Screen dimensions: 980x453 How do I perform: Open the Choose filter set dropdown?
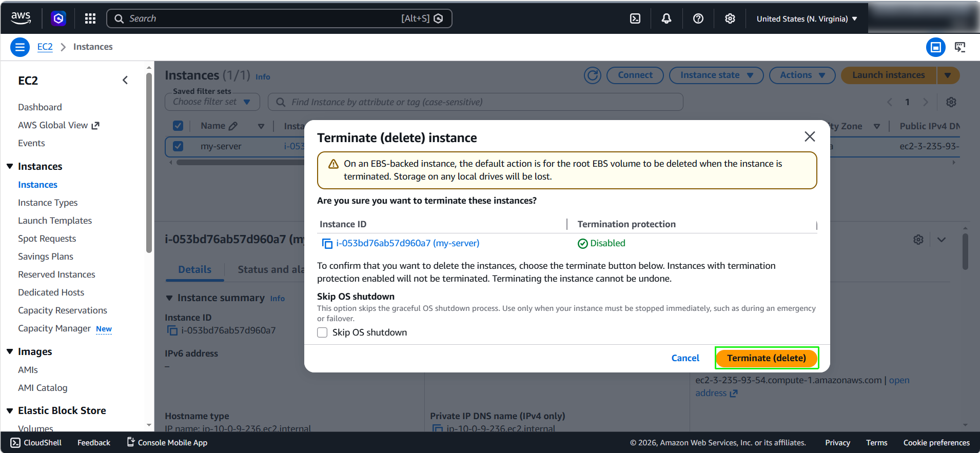212,102
